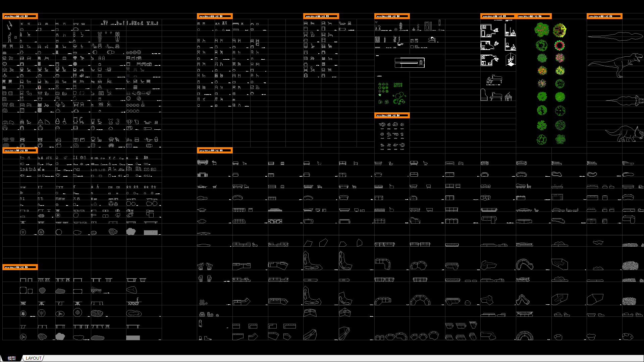
Task: Pick the red ring-shaped tree symbol
Action: [x=559, y=45]
